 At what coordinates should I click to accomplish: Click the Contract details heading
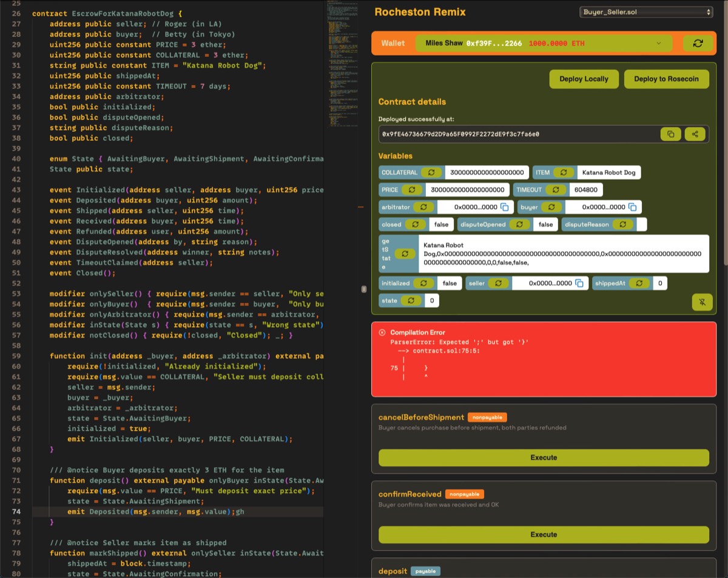coord(412,102)
